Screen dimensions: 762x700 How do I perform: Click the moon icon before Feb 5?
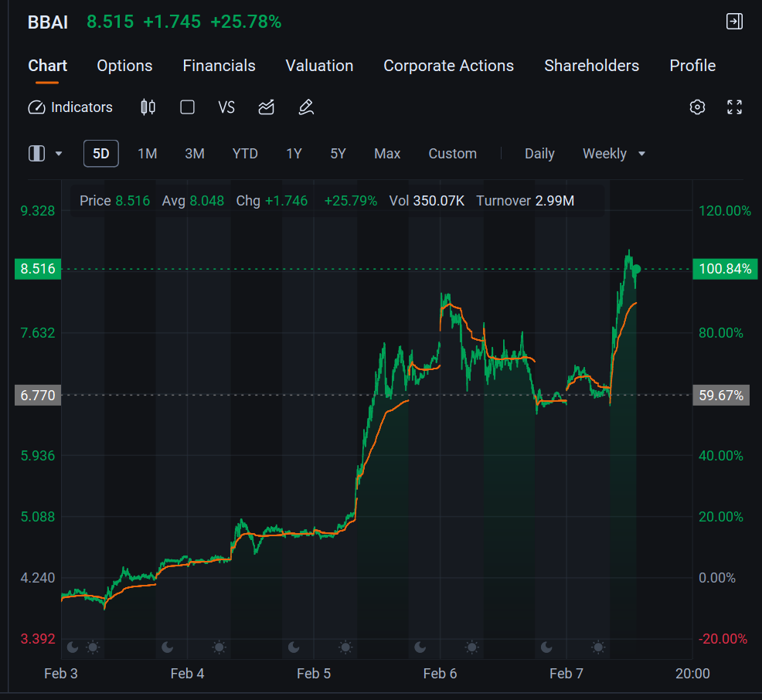pos(294,647)
